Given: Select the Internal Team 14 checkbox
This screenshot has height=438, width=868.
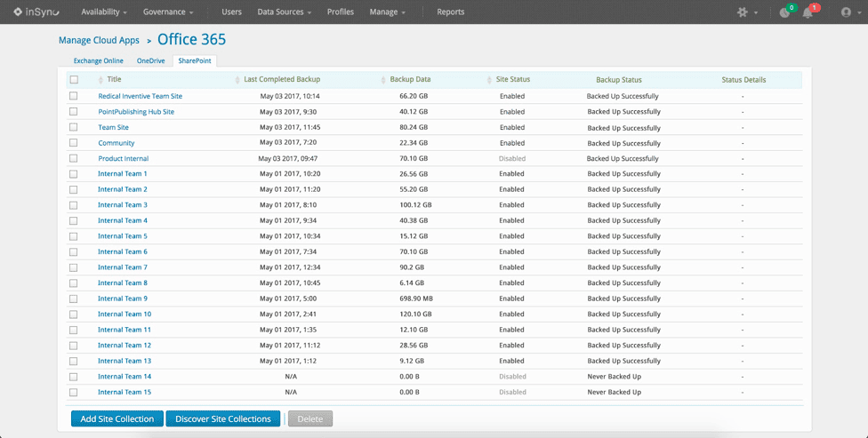Looking at the screenshot, I should (x=74, y=377).
